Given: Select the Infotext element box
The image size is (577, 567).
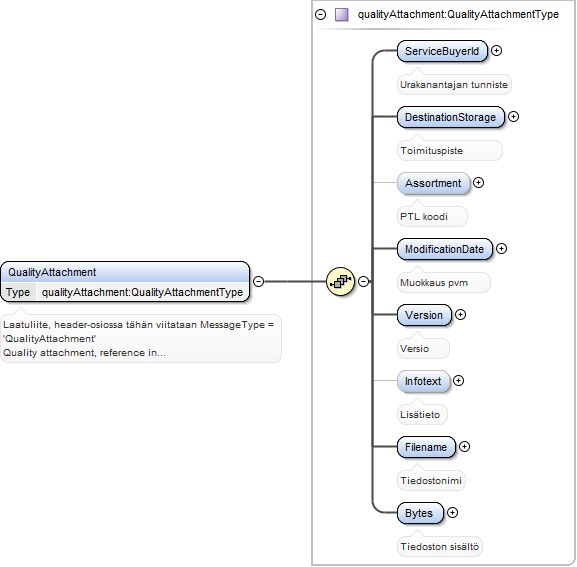Looking at the screenshot, I should pos(424,381).
